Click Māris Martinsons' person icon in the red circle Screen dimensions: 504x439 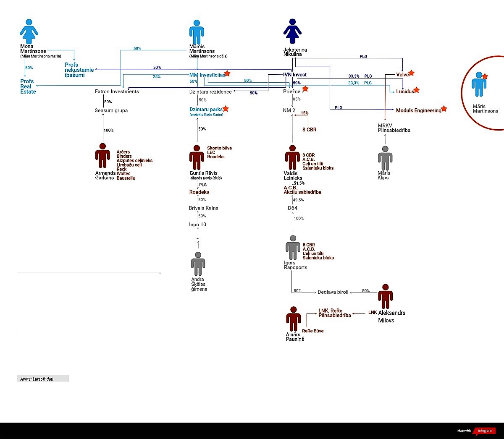coord(479,84)
